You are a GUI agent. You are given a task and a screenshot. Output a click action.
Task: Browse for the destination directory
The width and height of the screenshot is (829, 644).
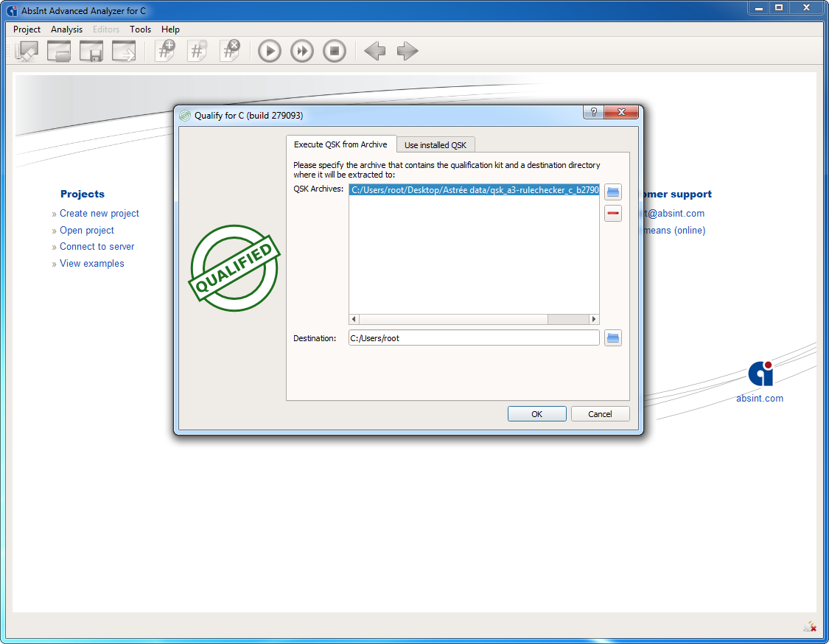point(613,338)
